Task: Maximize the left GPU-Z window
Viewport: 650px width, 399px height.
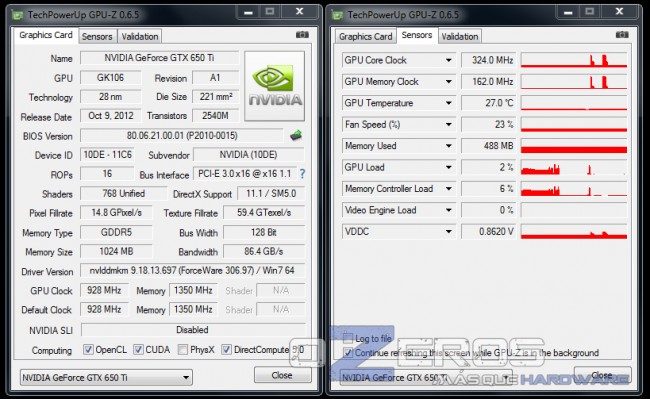Action: [x=270, y=12]
